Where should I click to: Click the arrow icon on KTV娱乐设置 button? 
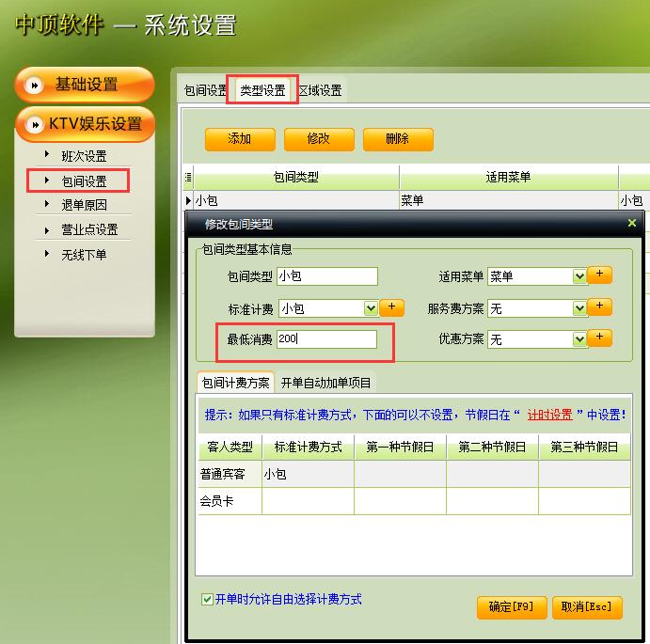(x=35, y=124)
